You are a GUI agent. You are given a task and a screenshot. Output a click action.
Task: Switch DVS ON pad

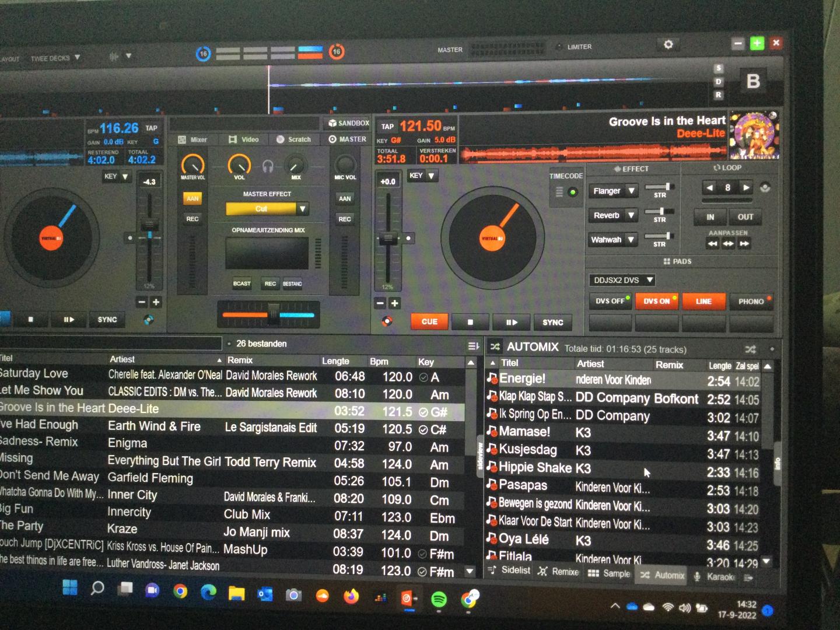657,301
